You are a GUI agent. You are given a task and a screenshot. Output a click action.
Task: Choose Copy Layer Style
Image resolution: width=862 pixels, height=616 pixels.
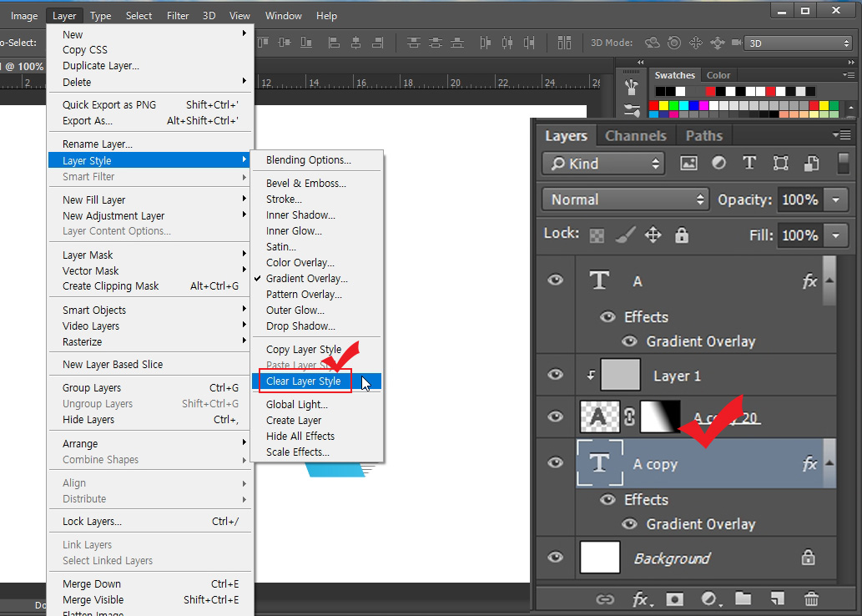click(x=304, y=349)
